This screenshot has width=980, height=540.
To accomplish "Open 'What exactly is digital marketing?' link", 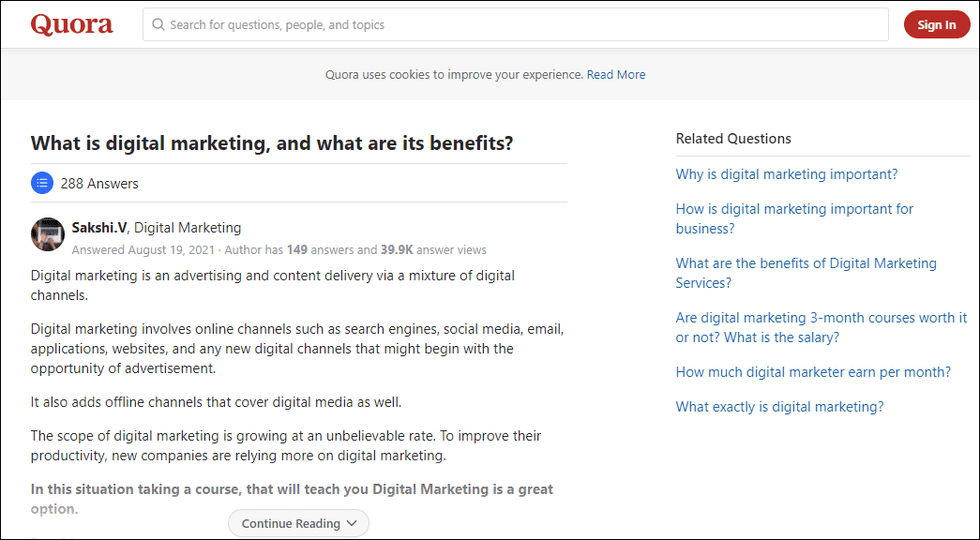I will click(x=779, y=407).
